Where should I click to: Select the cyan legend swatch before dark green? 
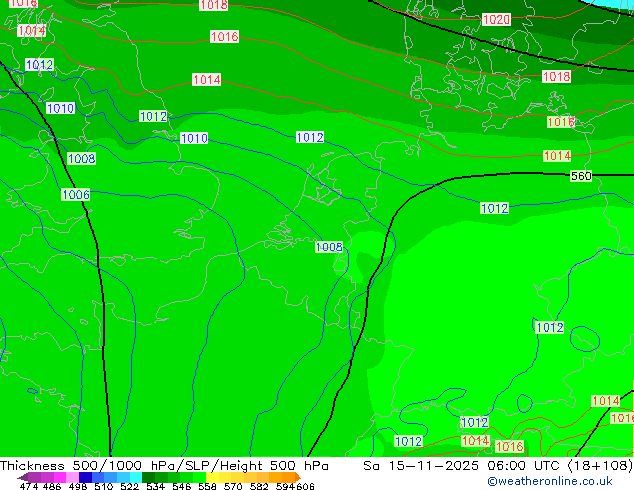[x=136, y=477]
